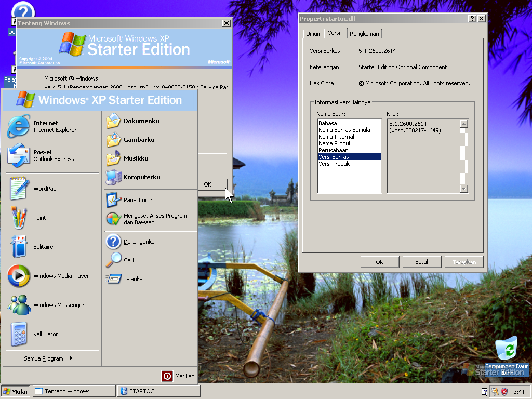
Task: Click Batal button in properties dialog
Action: click(x=421, y=262)
